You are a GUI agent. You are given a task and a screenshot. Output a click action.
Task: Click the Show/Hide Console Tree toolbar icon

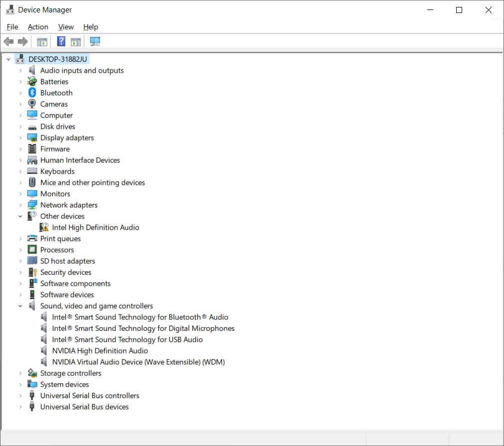click(42, 41)
